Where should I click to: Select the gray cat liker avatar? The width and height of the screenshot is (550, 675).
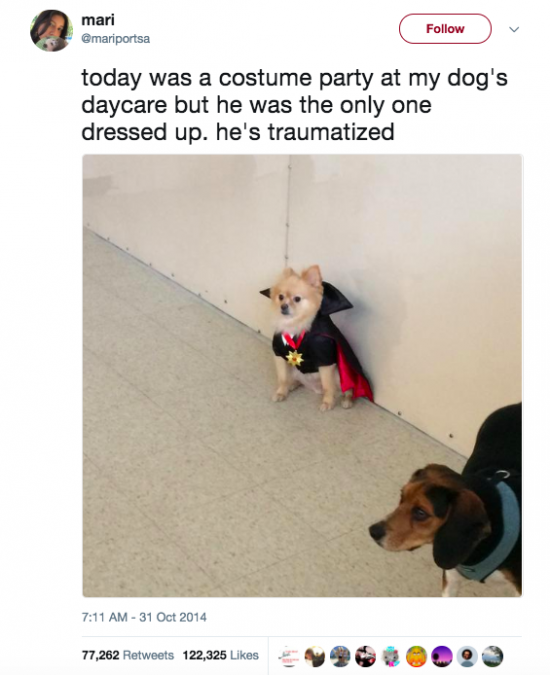391,656
